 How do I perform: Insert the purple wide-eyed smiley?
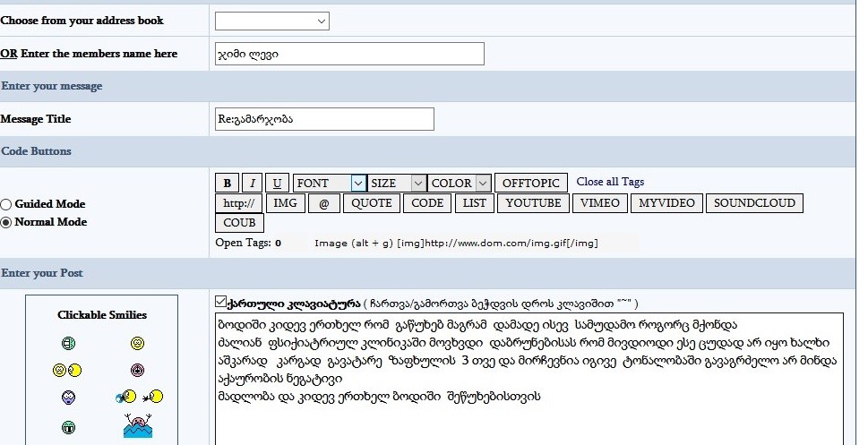coord(67,397)
